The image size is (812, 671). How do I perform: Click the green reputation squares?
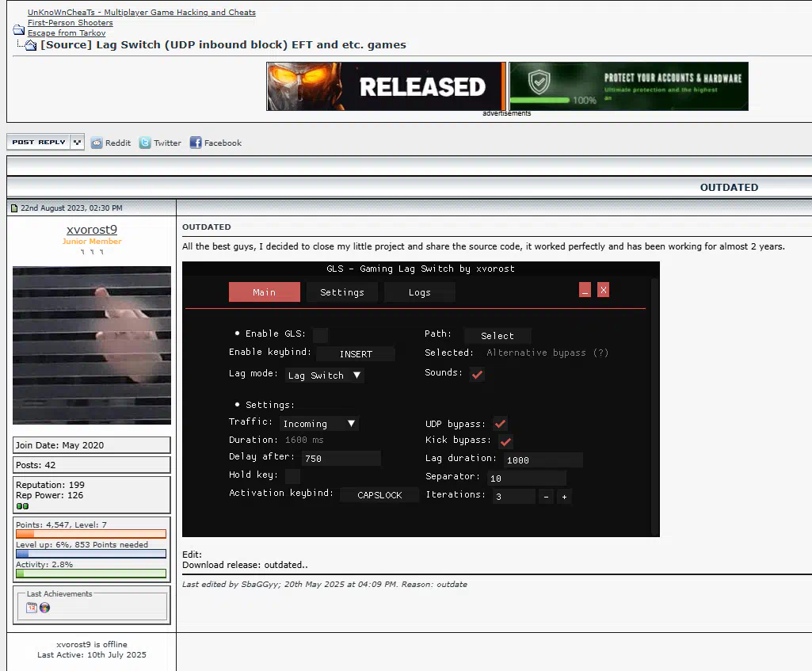[x=22, y=506]
